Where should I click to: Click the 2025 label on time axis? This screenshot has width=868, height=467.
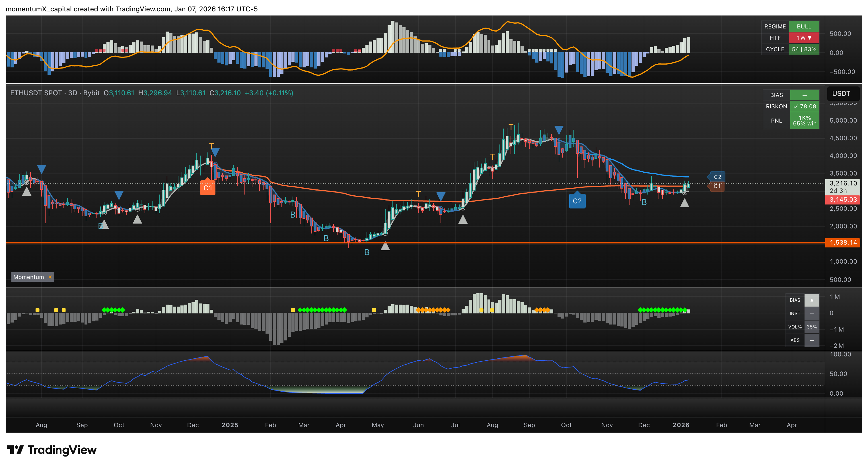tap(230, 425)
